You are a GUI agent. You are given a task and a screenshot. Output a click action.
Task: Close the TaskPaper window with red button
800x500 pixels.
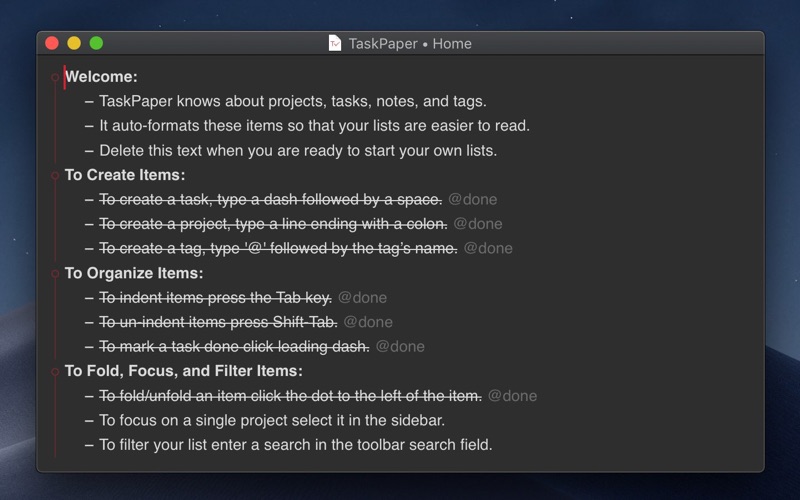point(52,43)
